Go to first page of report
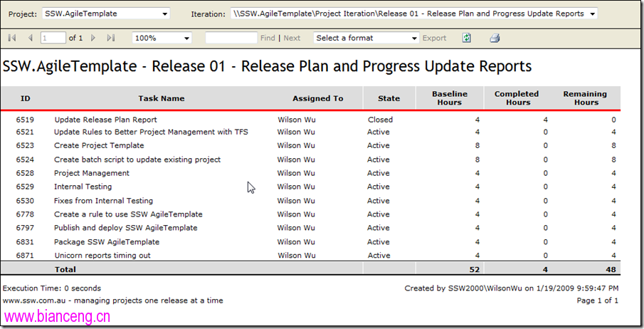 (x=12, y=38)
